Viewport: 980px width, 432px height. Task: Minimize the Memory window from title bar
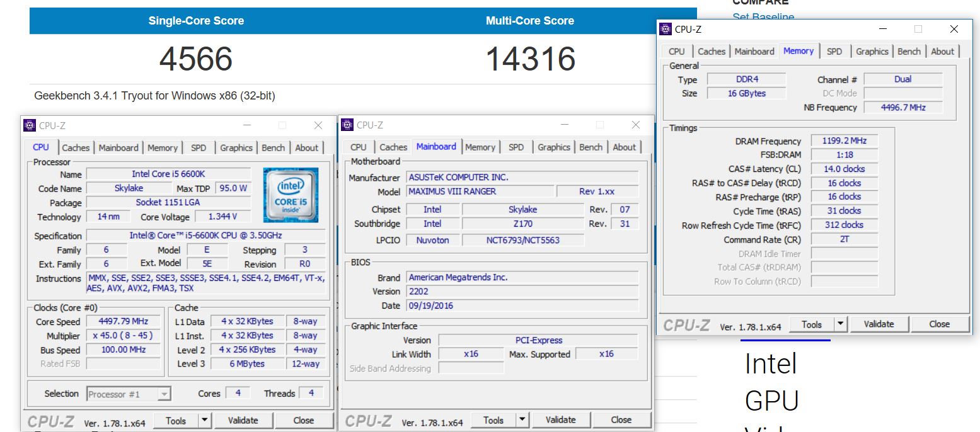coord(883,29)
